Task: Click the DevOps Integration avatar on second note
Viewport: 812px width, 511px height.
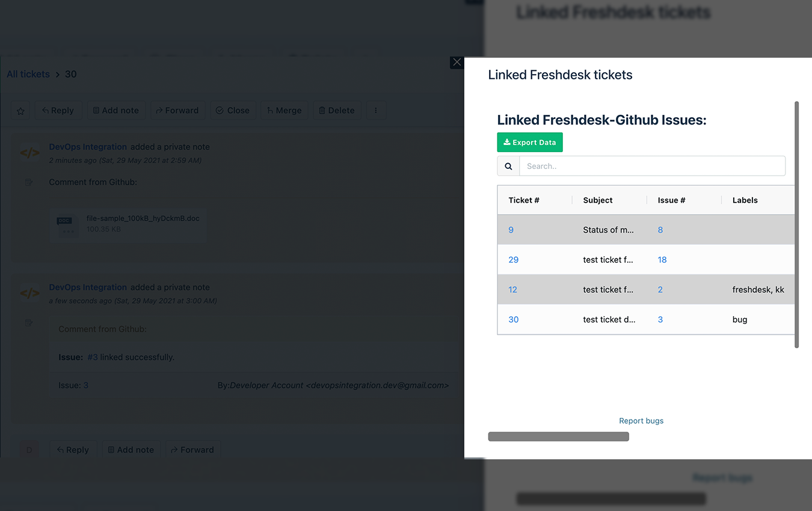Action: [29, 293]
